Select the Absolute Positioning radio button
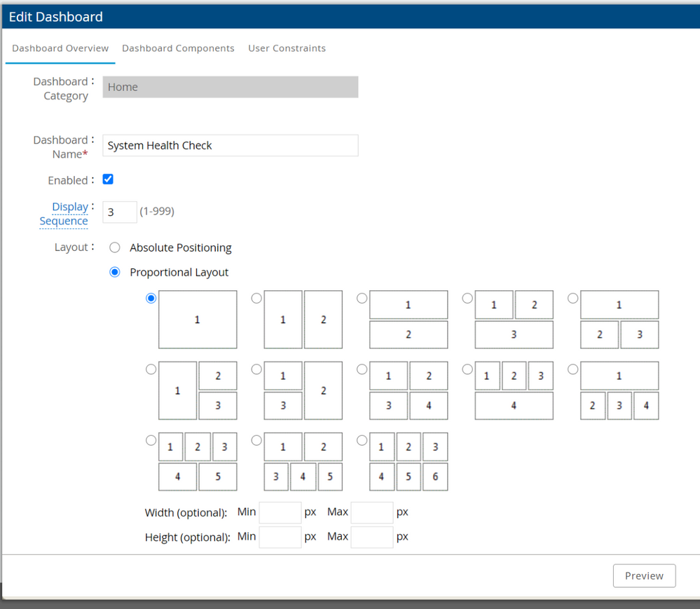Image resolution: width=700 pixels, height=609 pixels. (115, 247)
